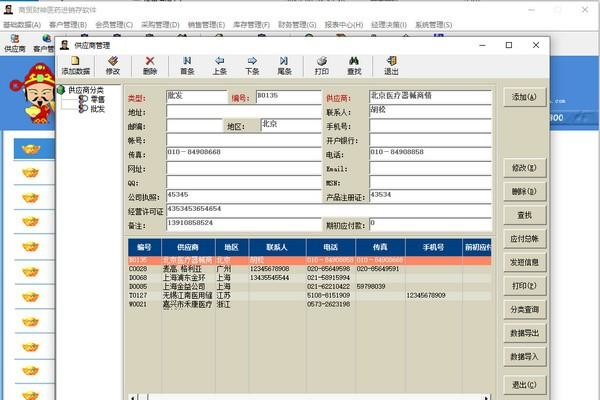Click the red X 删除 toolbar icon
The image size is (600, 400).
(150, 66)
